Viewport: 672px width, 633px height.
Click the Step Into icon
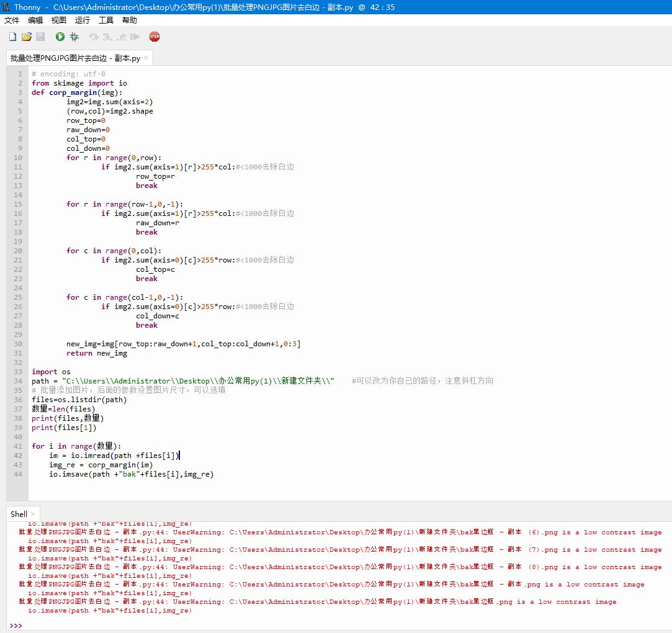(x=107, y=37)
